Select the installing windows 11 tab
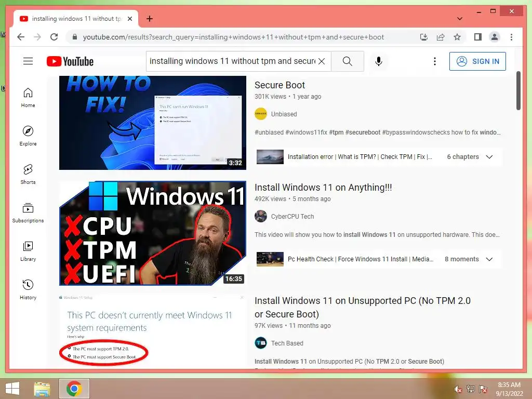 tap(76, 19)
